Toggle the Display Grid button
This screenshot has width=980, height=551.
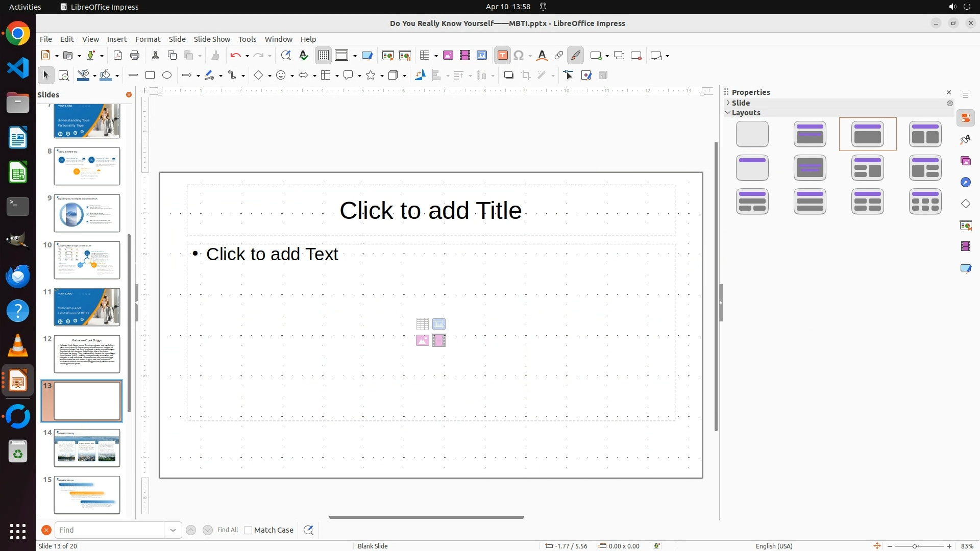(324, 56)
